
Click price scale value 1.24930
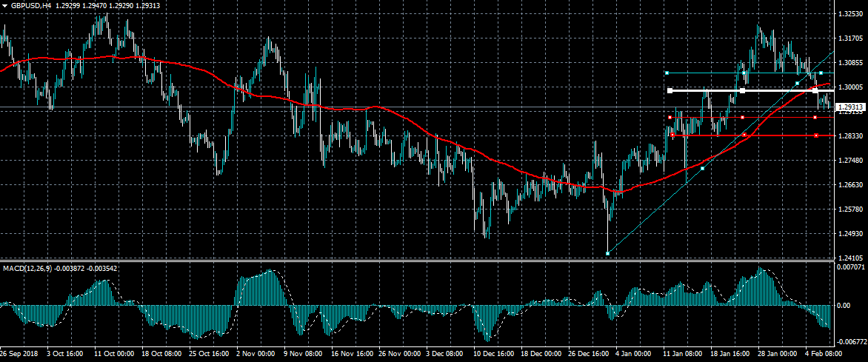tap(850, 234)
